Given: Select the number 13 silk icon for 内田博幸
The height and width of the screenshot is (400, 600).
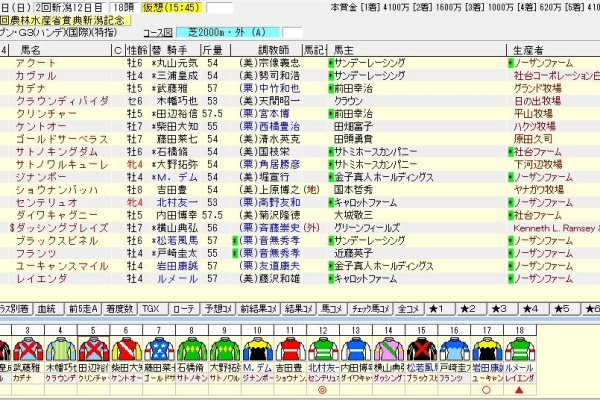Looking at the screenshot, I should [x=356, y=349].
